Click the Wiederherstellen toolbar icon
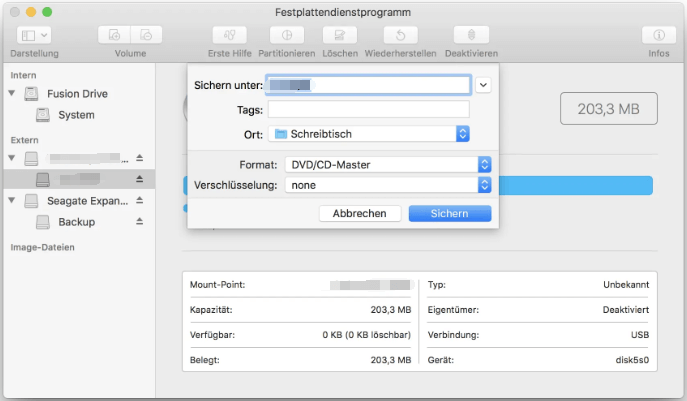Image resolution: width=687 pixels, height=401 pixels. pyautogui.click(x=400, y=35)
